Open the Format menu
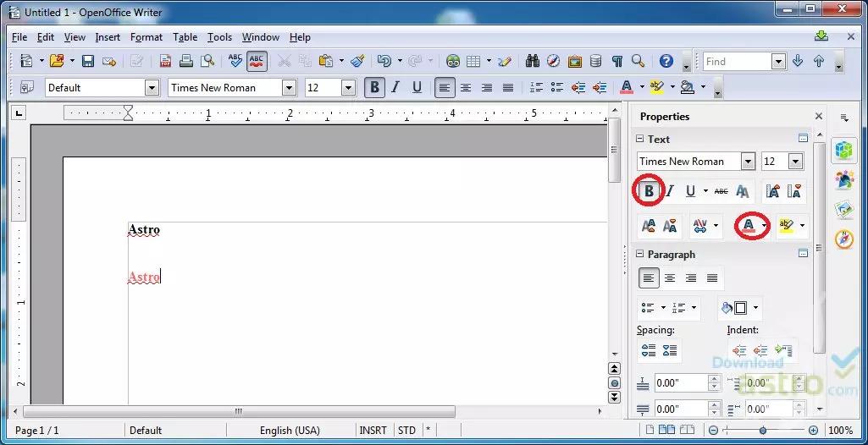The height and width of the screenshot is (445, 868). pyautogui.click(x=147, y=37)
